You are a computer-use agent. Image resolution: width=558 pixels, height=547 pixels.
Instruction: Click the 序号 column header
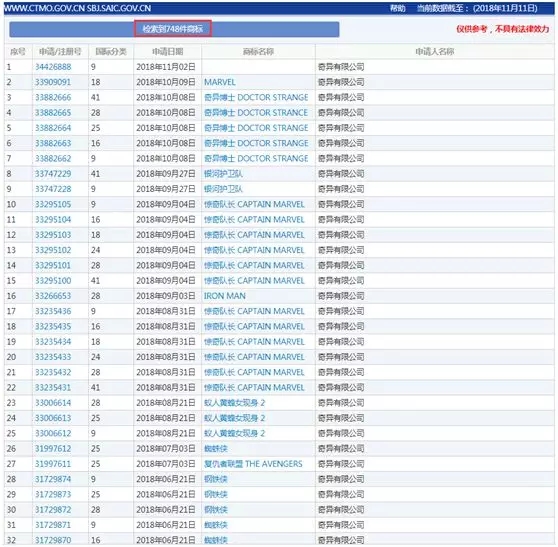click(18, 52)
